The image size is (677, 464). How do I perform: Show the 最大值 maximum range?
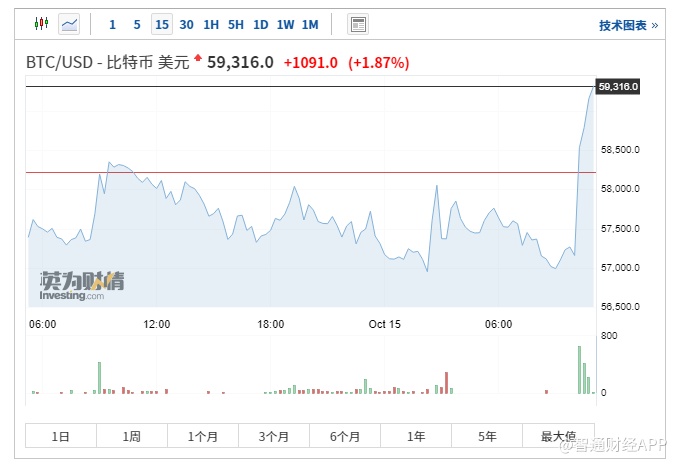point(558,436)
